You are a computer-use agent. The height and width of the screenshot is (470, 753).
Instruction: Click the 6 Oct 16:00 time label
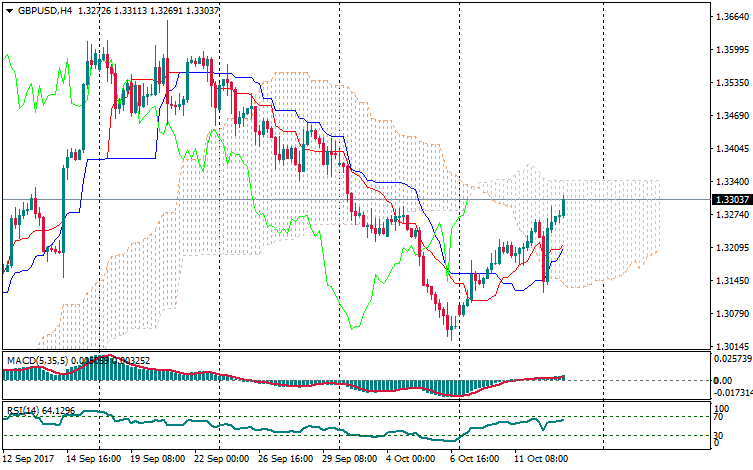(x=473, y=459)
